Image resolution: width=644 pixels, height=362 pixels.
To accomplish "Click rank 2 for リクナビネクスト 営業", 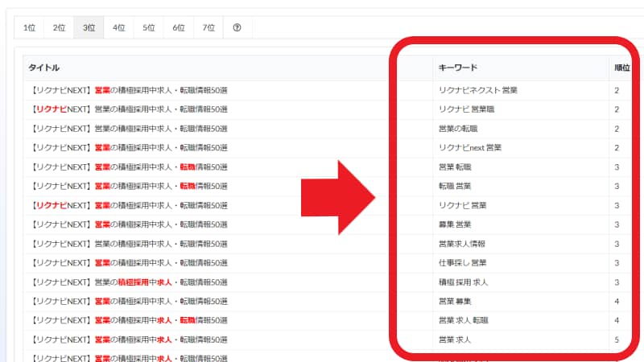I will pyautogui.click(x=617, y=90).
